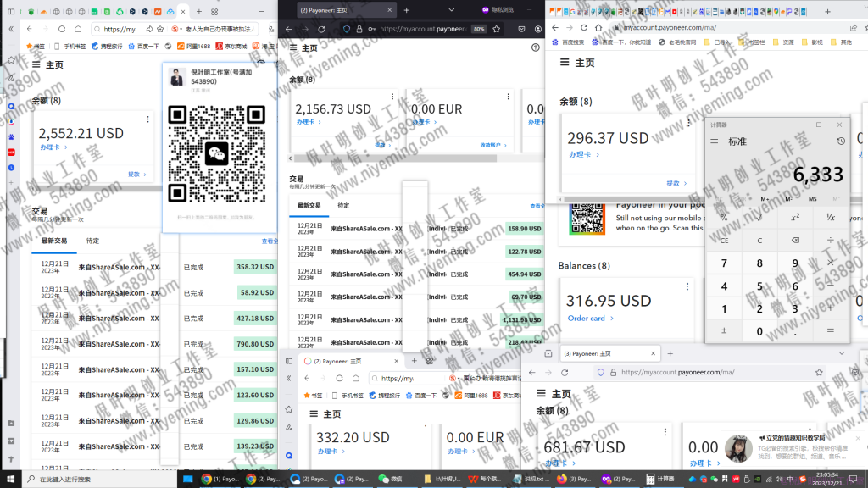The image size is (868, 488).
Task: Open options menu on 2,156.73 USD card
Action: [x=392, y=97]
